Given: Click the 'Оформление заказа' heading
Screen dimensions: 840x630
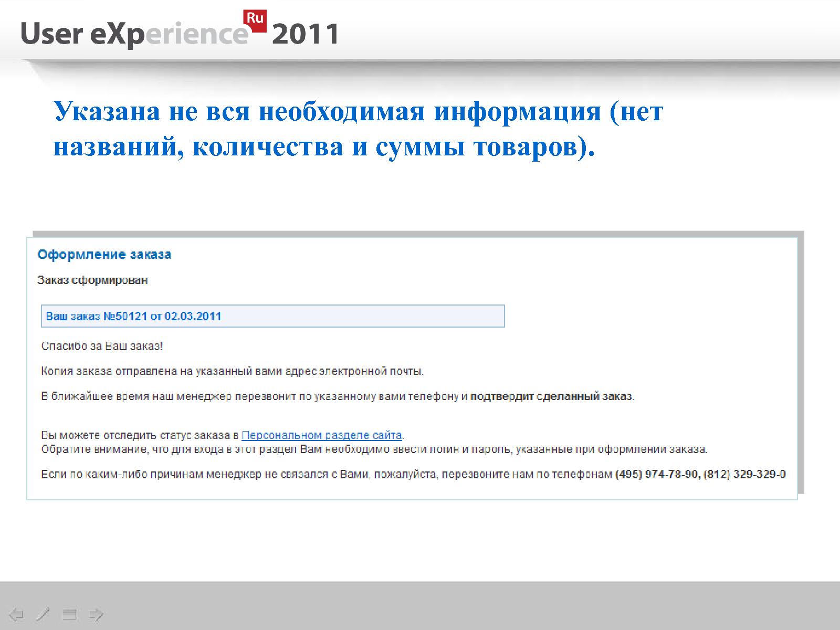Looking at the screenshot, I should click(x=104, y=255).
